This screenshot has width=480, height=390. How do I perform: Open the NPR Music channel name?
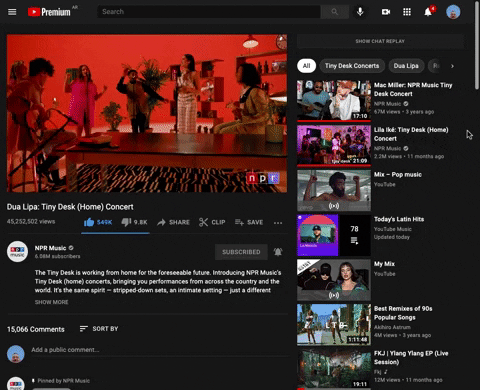pos(50,248)
